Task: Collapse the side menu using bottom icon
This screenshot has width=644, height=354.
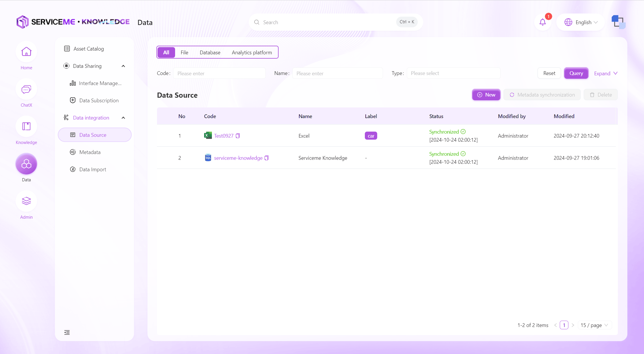Action: (67, 332)
